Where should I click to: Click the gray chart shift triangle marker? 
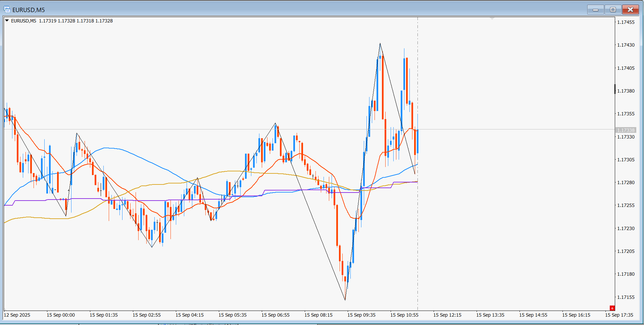point(492,18)
